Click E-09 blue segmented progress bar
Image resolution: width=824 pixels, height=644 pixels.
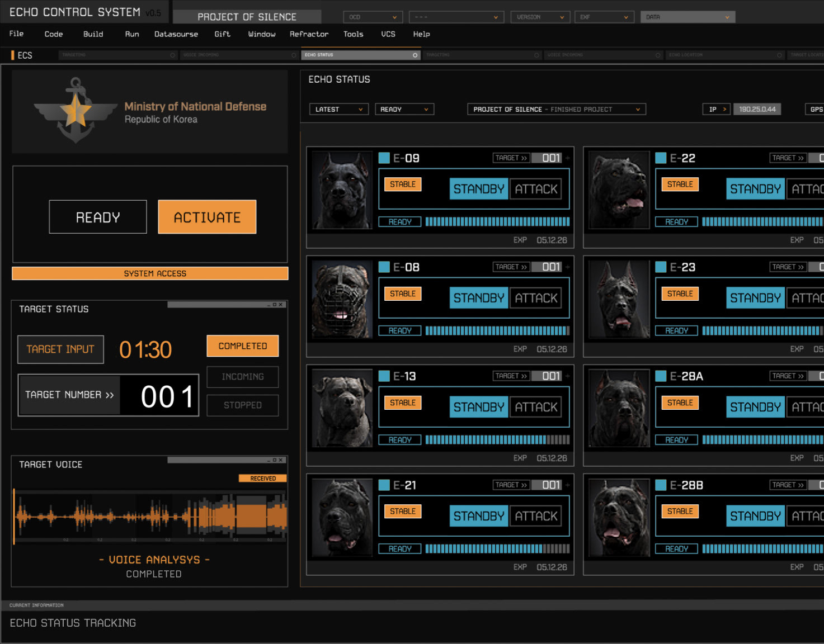[x=497, y=222]
